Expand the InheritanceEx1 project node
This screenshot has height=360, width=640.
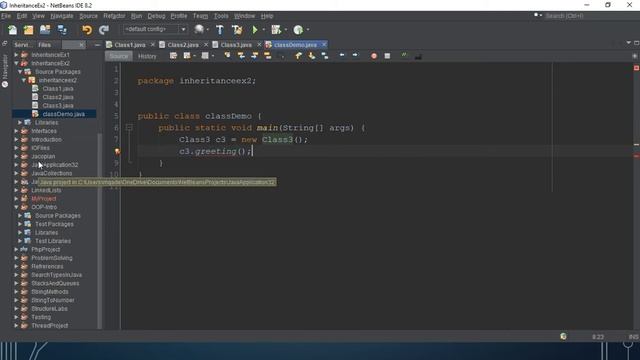[x=16, y=55]
